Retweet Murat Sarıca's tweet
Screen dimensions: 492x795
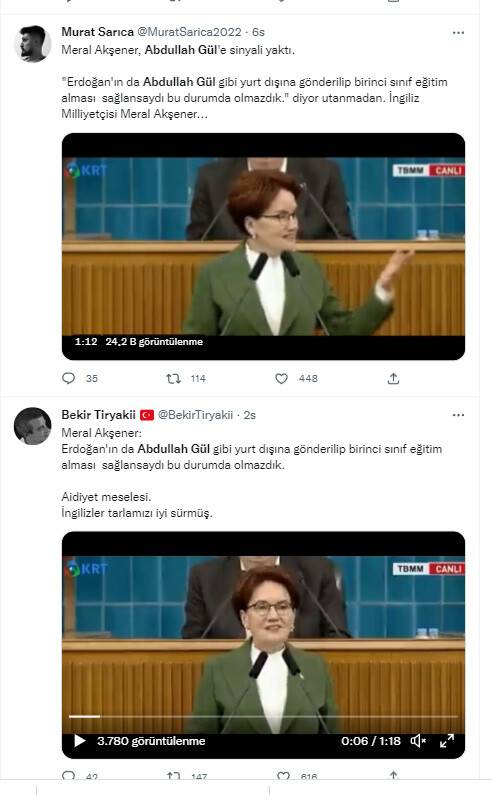(x=174, y=378)
